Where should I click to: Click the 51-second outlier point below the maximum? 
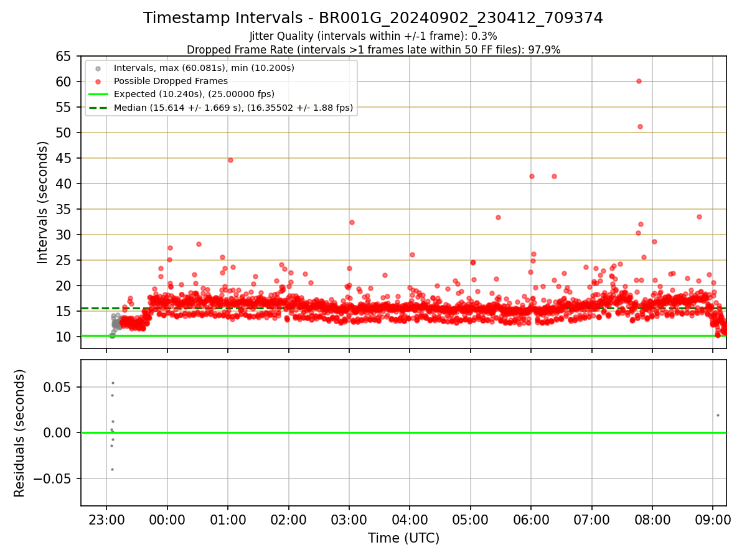click(x=640, y=126)
